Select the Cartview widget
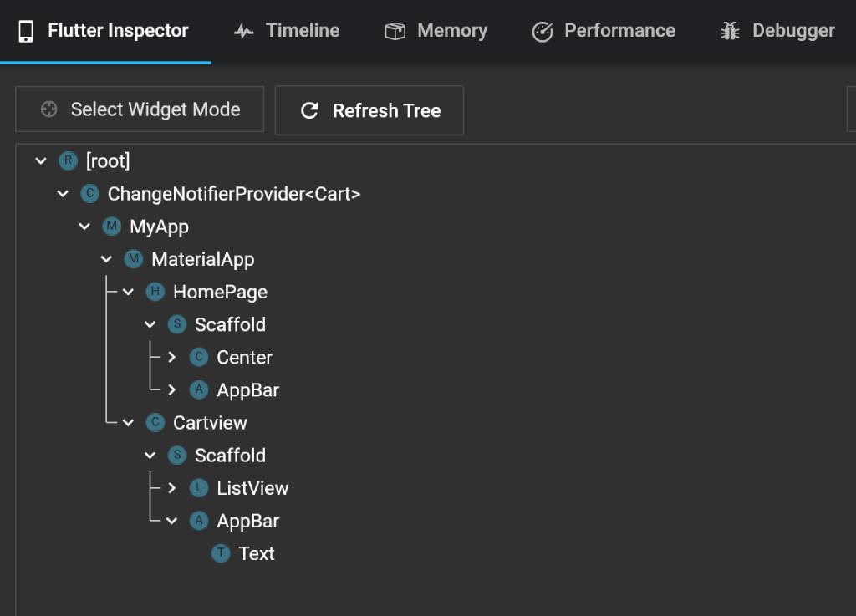 click(x=210, y=423)
